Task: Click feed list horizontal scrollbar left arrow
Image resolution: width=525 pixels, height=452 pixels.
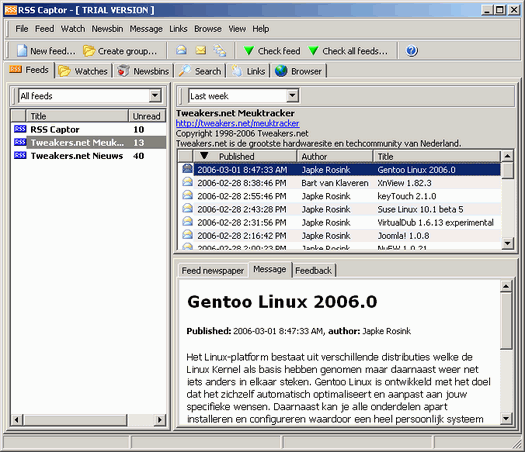Action: point(17,420)
